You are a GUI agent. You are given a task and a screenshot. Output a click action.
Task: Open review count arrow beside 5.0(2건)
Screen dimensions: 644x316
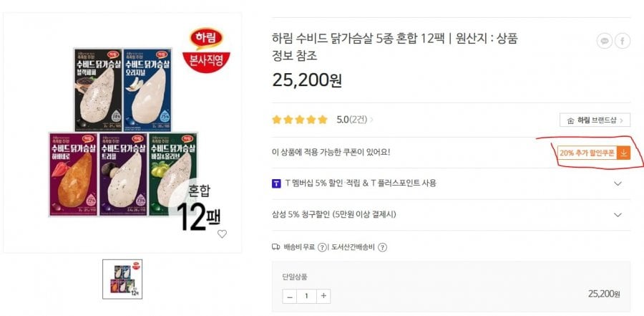[x=371, y=120]
